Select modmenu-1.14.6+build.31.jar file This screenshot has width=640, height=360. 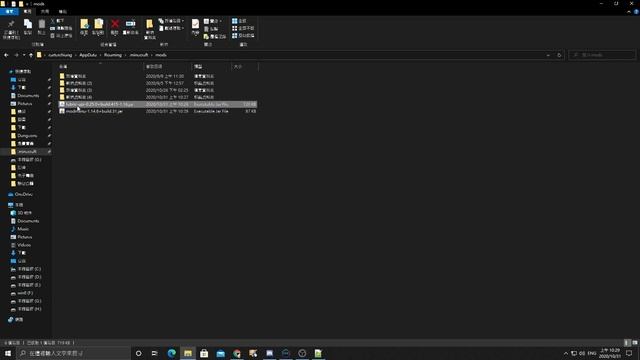[158, 111]
